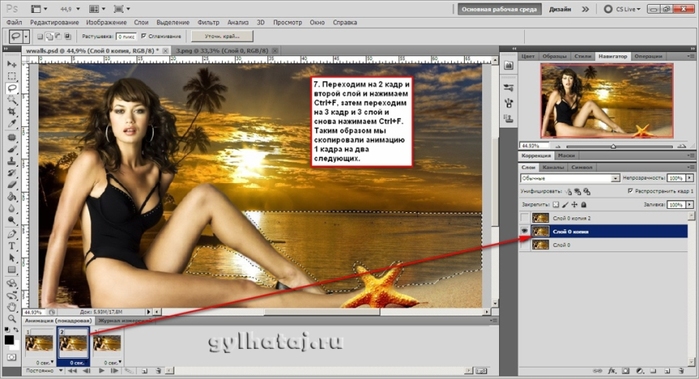Click the foreground color swatch

point(9,340)
